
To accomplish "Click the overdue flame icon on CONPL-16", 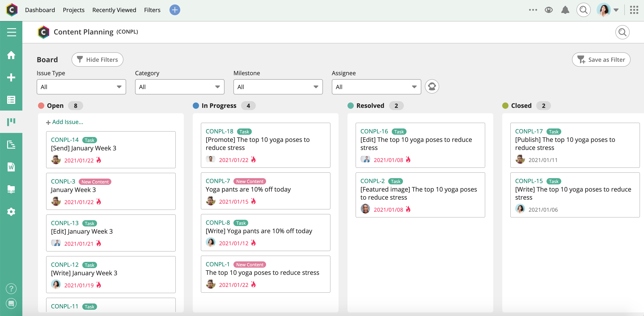I will pyautogui.click(x=408, y=159).
